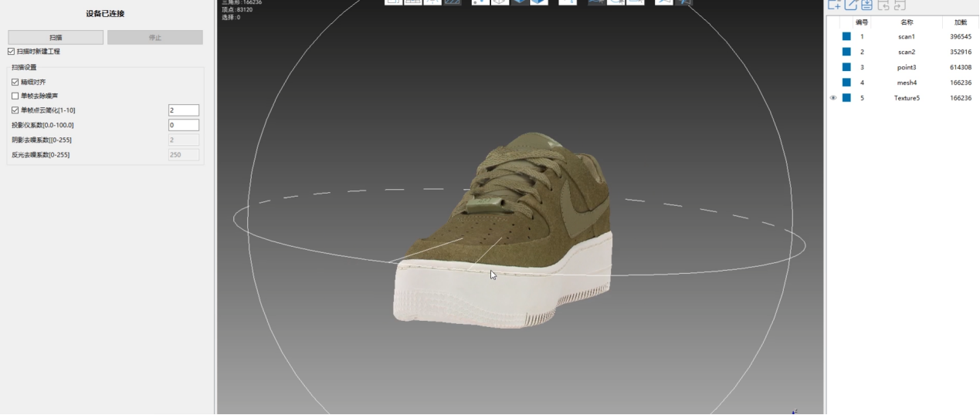This screenshot has width=980, height=415.
Task: Click the 阴影去噪系数 label
Action: coord(42,140)
